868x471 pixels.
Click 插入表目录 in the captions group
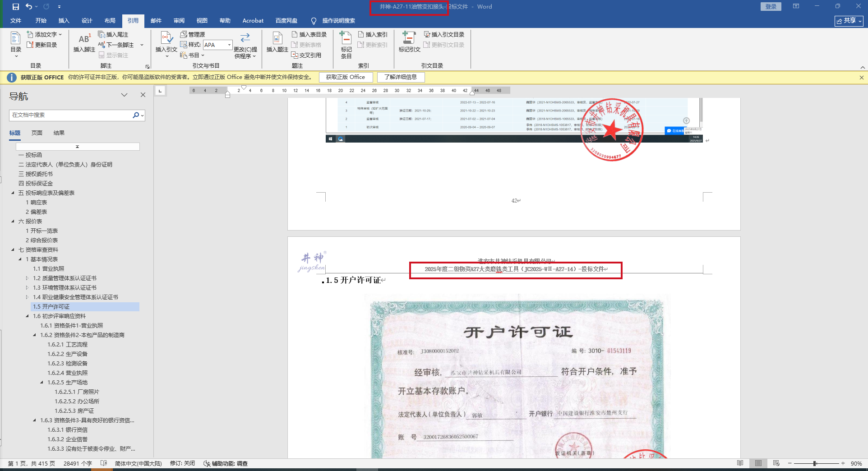click(309, 34)
